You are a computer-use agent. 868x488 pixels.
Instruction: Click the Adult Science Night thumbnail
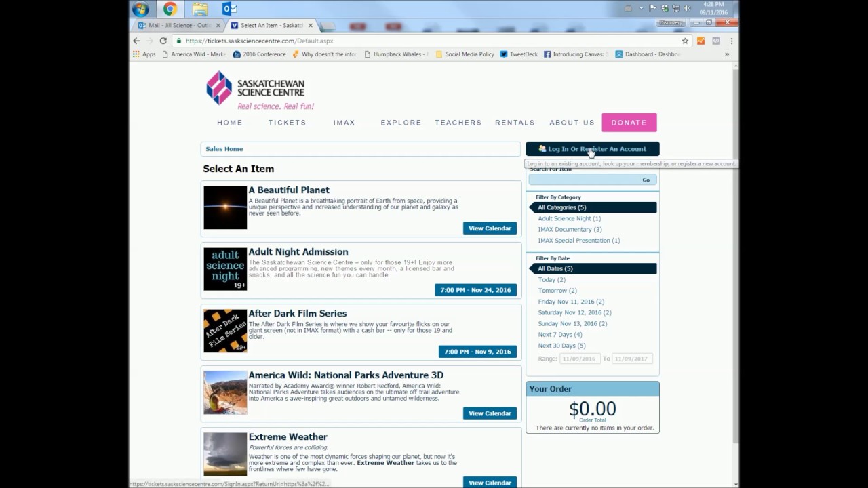click(225, 269)
